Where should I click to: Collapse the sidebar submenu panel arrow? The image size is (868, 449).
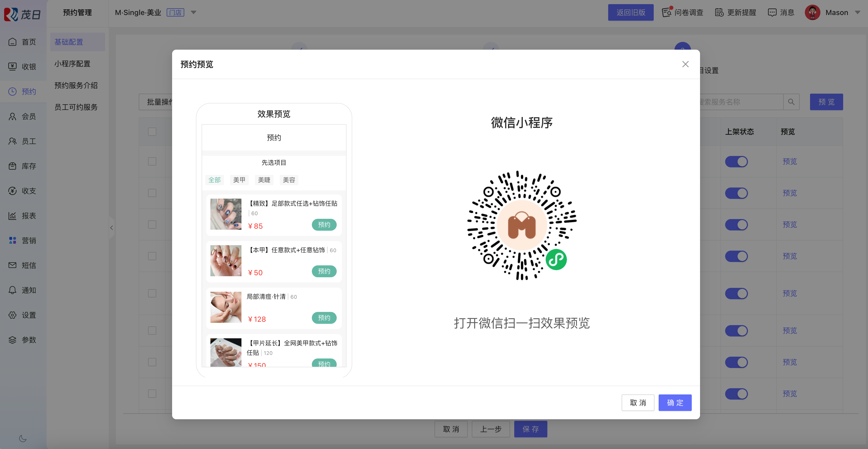pyautogui.click(x=112, y=228)
